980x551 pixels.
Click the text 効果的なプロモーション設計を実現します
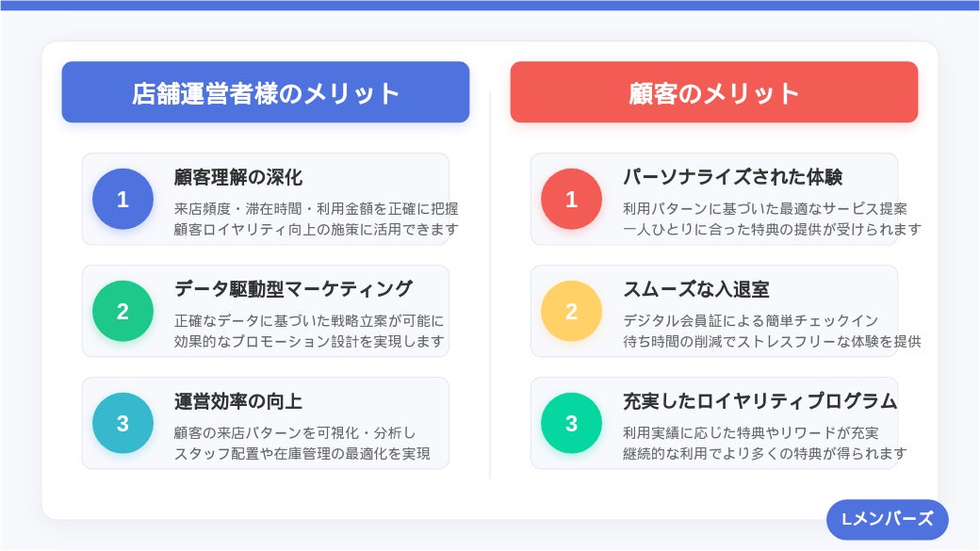[x=309, y=341]
